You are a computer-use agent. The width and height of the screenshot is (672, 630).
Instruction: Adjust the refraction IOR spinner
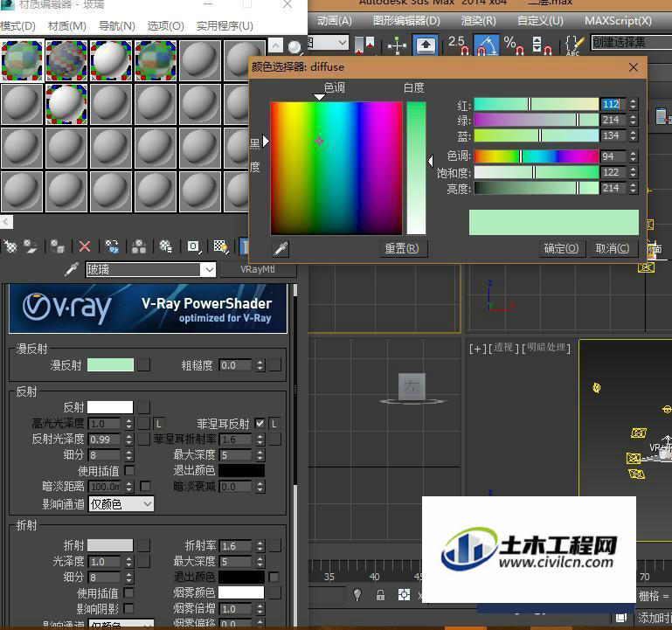click(260, 545)
